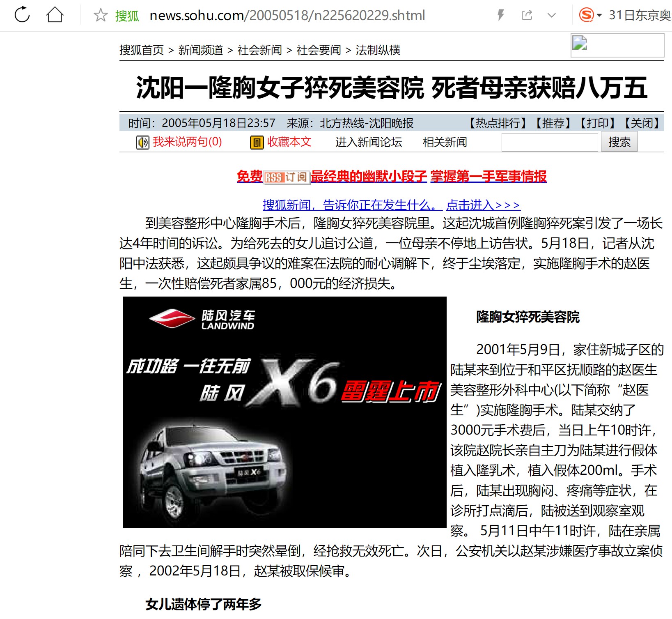672x619 pixels.
Task: Click the 来源：北方热线-沈阳晚报 source text
Action: (x=350, y=123)
